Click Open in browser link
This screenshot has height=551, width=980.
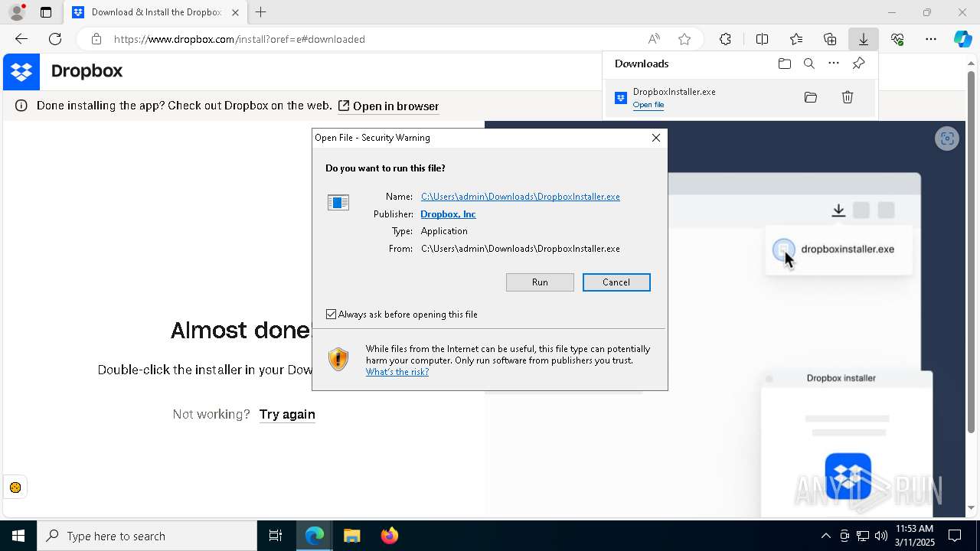coord(388,106)
